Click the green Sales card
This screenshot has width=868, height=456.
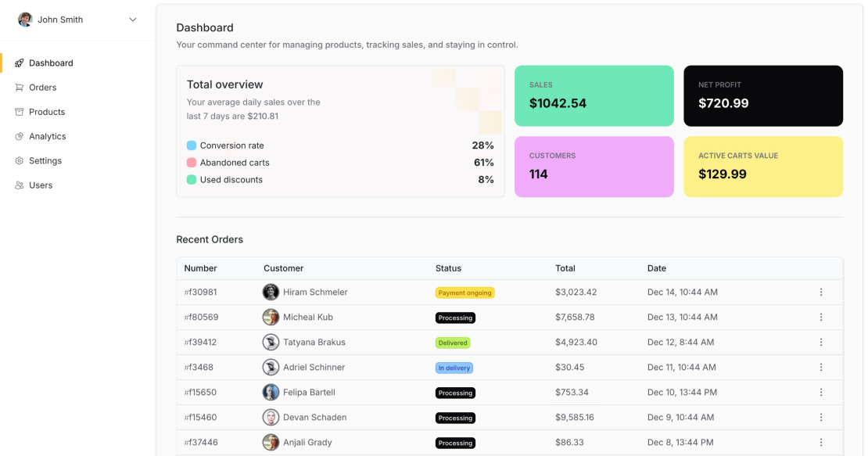[x=594, y=95]
